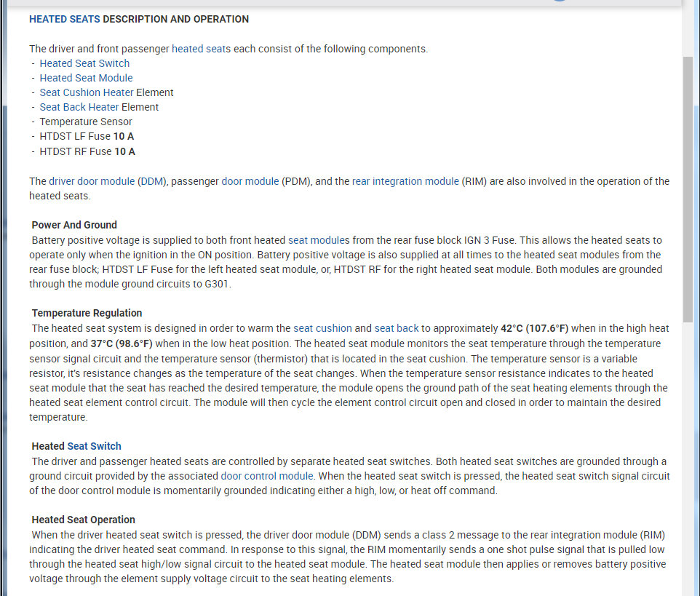Click the scrollbar track below the thumb
This screenshot has width=700, height=596.
click(x=688, y=451)
